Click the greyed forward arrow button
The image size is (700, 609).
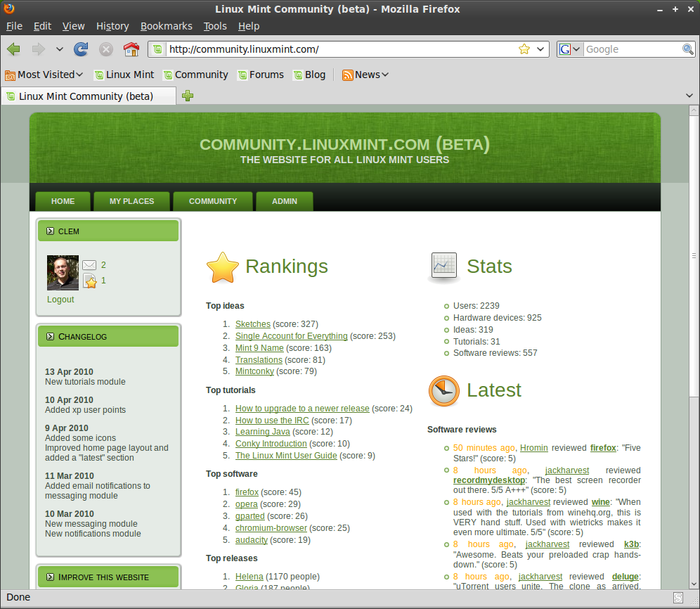(x=39, y=49)
